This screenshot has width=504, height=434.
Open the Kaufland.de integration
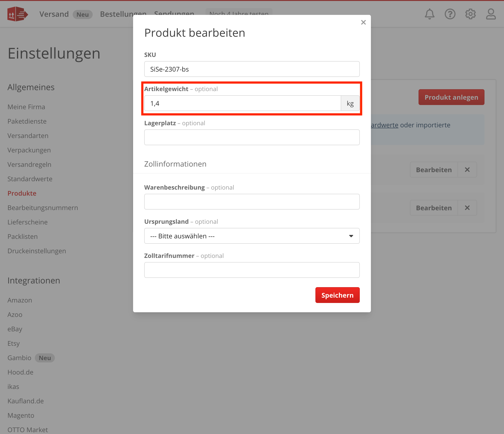point(26,401)
